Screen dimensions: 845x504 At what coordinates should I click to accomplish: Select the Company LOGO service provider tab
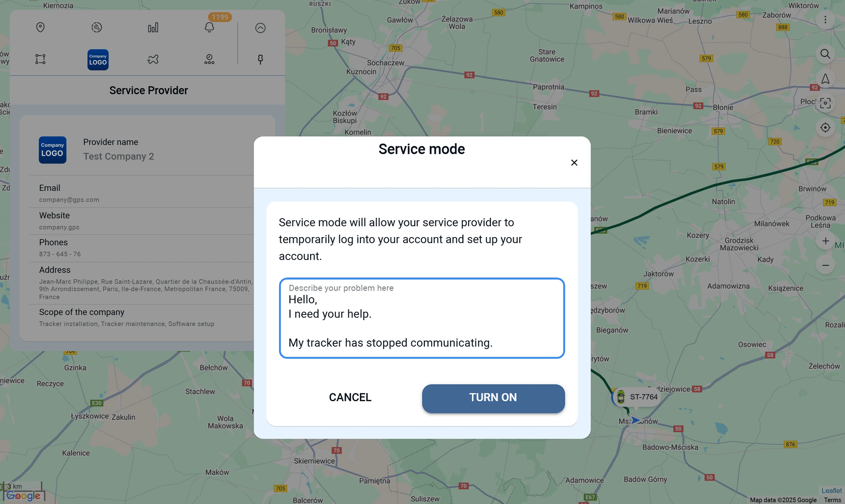click(98, 60)
